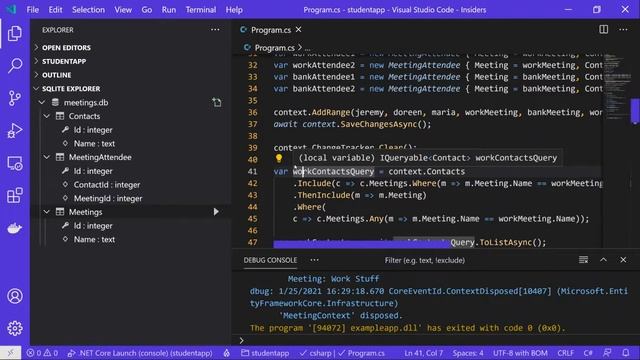Click refresh icon next to meetings.db
This screenshot has height=360, width=640.
[217, 102]
